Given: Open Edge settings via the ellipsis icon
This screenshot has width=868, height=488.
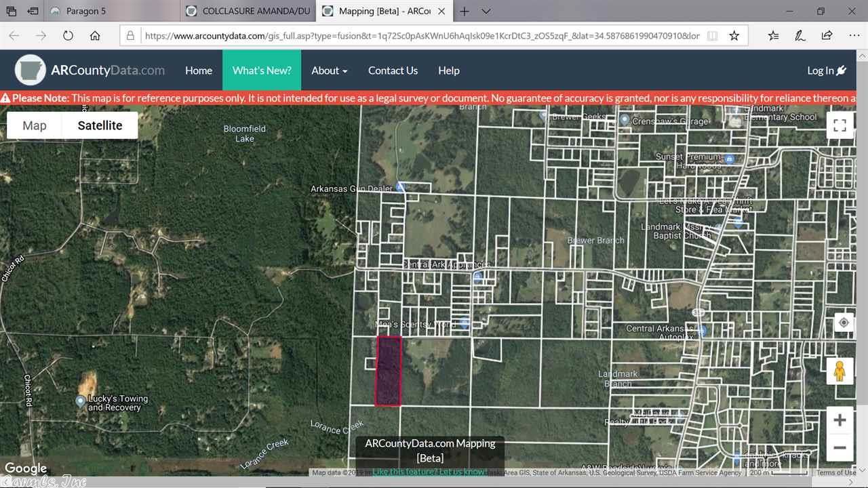Looking at the screenshot, I should coord(854,35).
